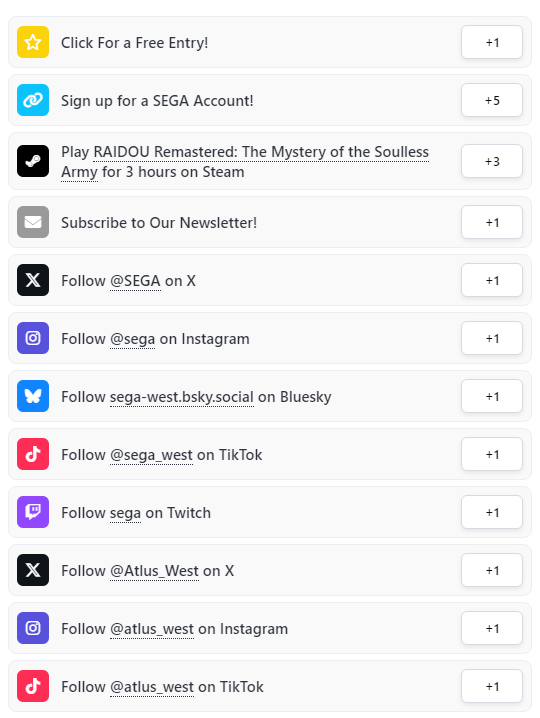Click the TikTok icon beside @sega_west

33,454
